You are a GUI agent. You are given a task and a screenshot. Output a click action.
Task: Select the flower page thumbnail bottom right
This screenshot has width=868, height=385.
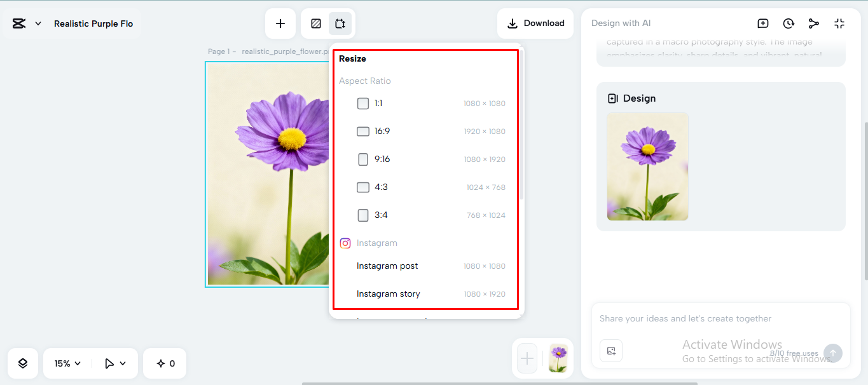(558, 358)
